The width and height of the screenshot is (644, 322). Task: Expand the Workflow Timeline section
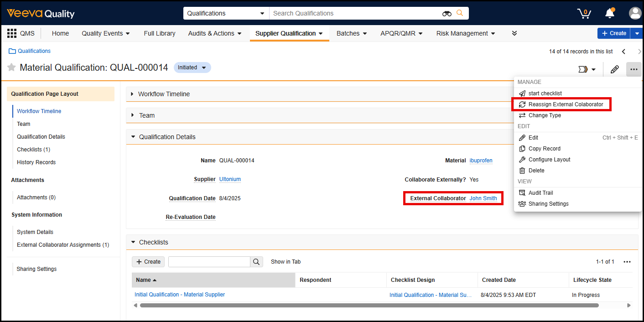pyautogui.click(x=132, y=94)
